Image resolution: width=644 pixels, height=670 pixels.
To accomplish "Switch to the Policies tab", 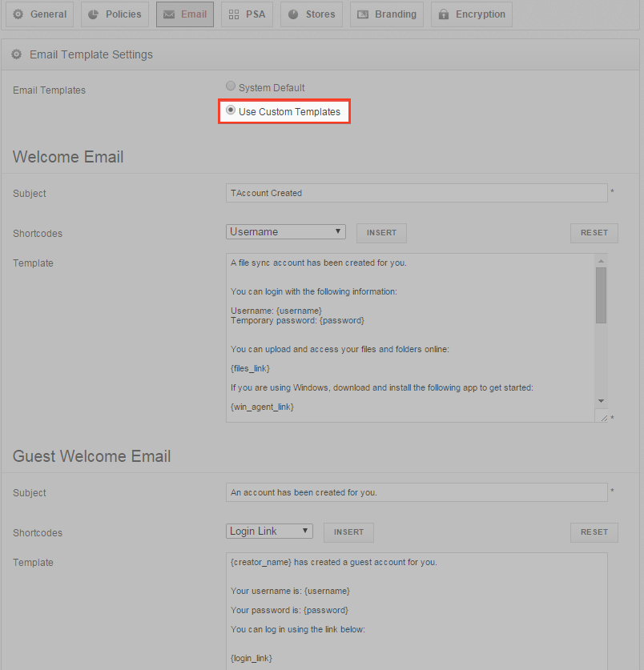I will [115, 14].
